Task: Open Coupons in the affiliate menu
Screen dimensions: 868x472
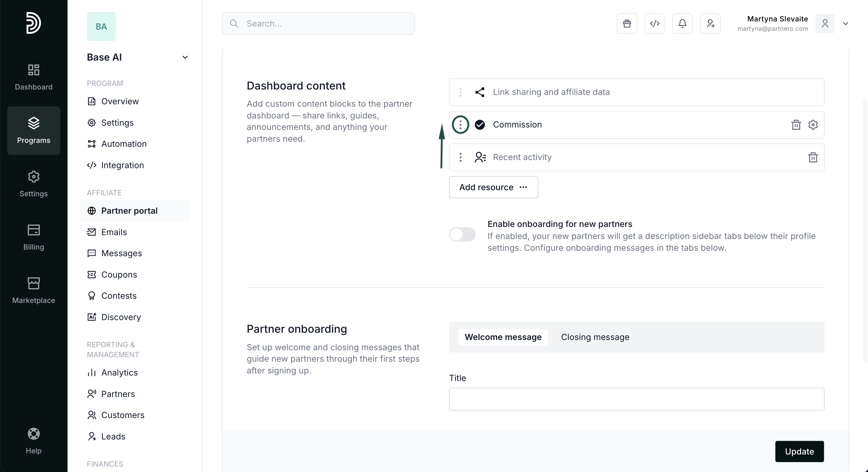Action: pos(119,275)
